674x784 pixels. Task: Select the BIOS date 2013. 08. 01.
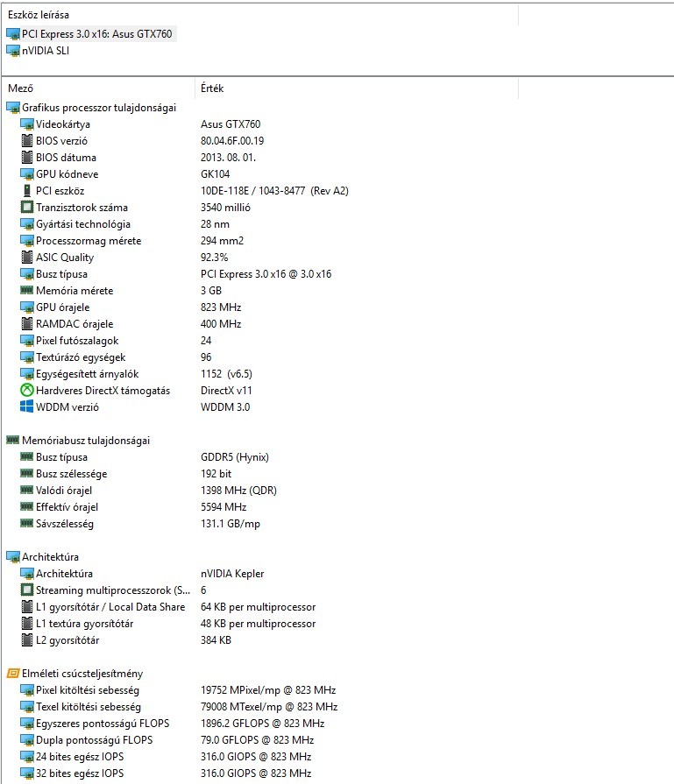click(228, 157)
